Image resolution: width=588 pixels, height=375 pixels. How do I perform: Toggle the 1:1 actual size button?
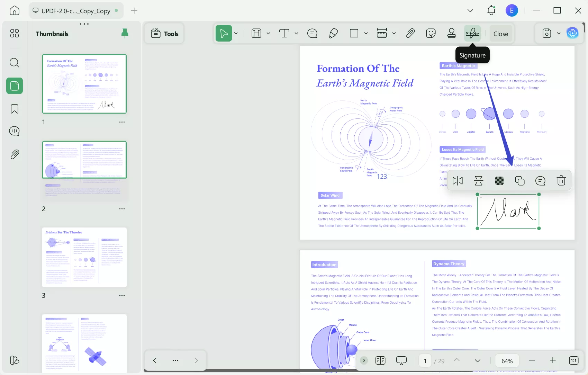pyautogui.click(x=573, y=360)
